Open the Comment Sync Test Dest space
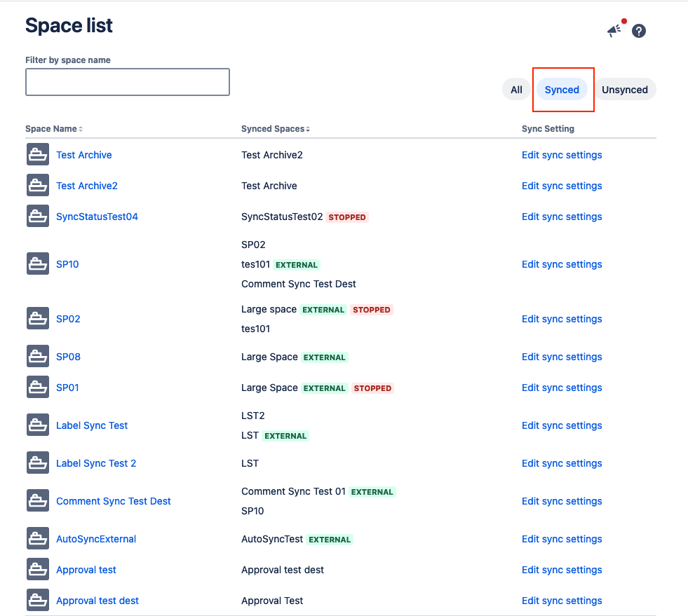This screenshot has height=616, width=688. [x=114, y=501]
